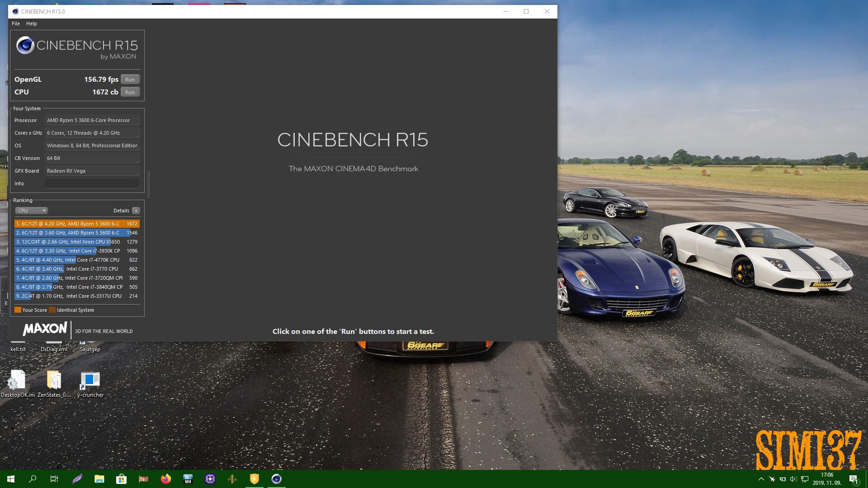Open the File menu

click(x=16, y=23)
